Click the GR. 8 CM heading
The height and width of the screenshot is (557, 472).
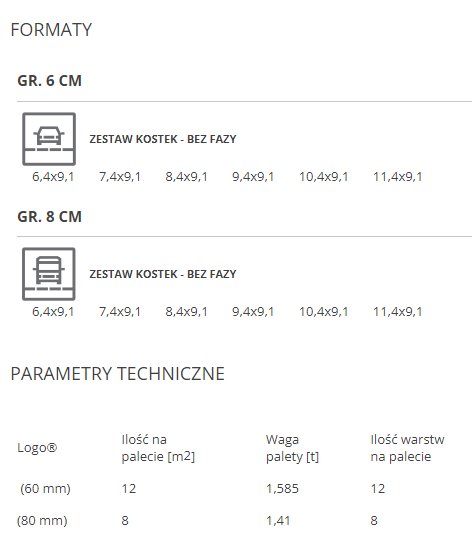point(49,216)
